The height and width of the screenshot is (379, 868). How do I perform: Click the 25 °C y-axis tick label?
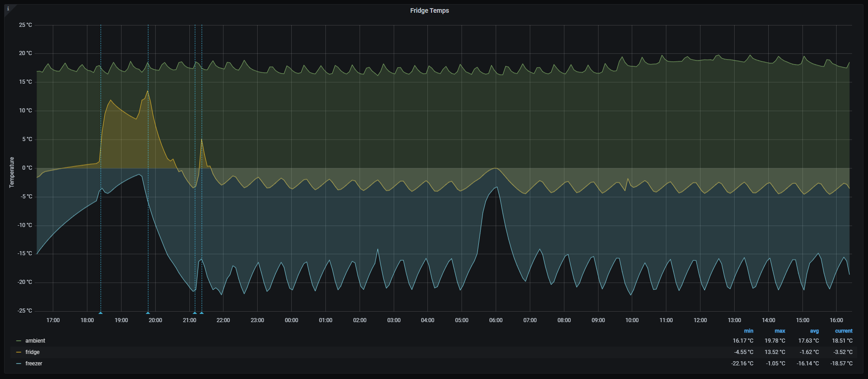point(25,25)
